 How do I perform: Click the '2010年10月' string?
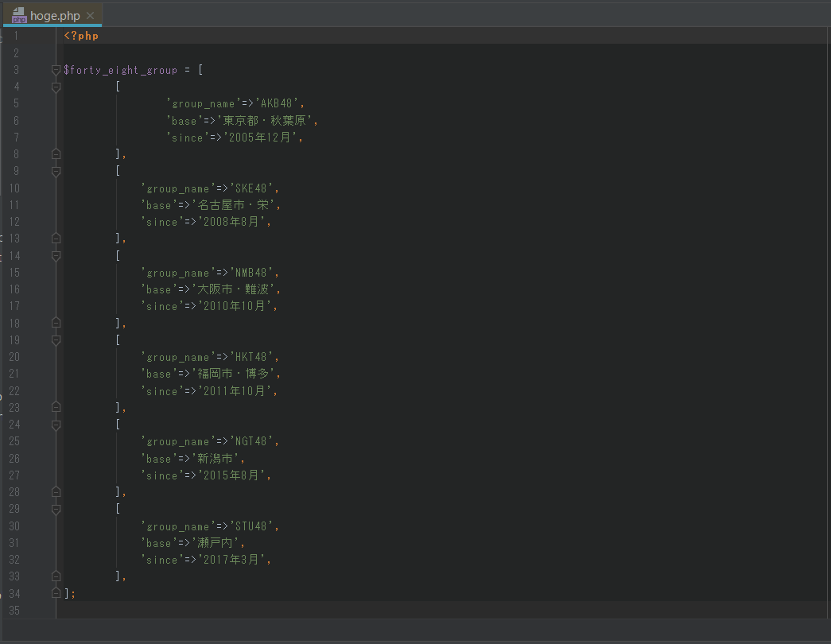[x=235, y=306]
